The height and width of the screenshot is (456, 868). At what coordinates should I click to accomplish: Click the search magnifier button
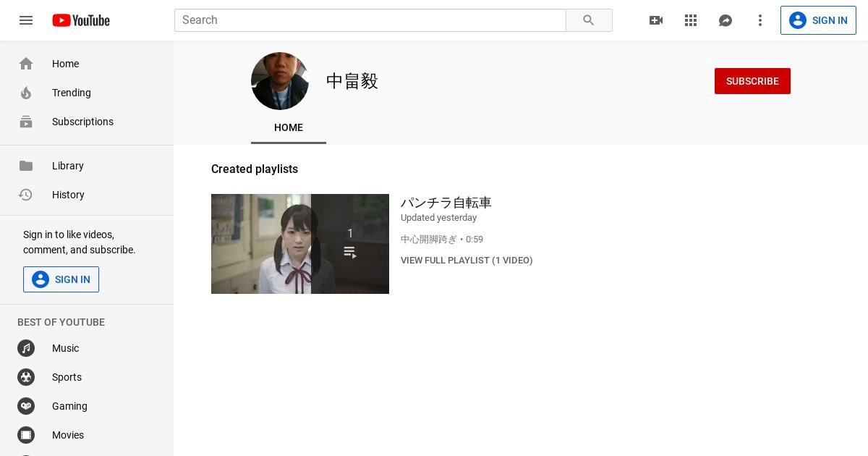589,20
